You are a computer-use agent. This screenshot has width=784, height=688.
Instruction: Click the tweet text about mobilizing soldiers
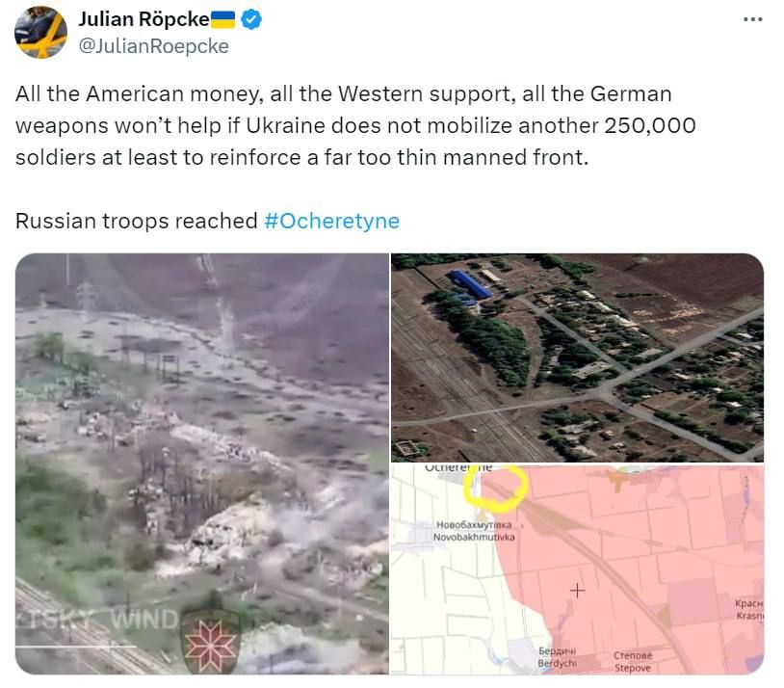pos(355,125)
